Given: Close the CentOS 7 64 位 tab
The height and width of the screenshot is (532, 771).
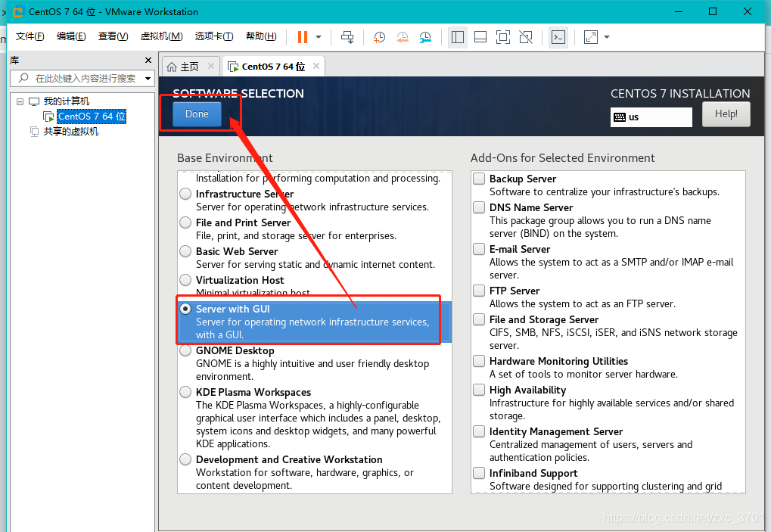Looking at the screenshot, I should click(x=316, y=66).
